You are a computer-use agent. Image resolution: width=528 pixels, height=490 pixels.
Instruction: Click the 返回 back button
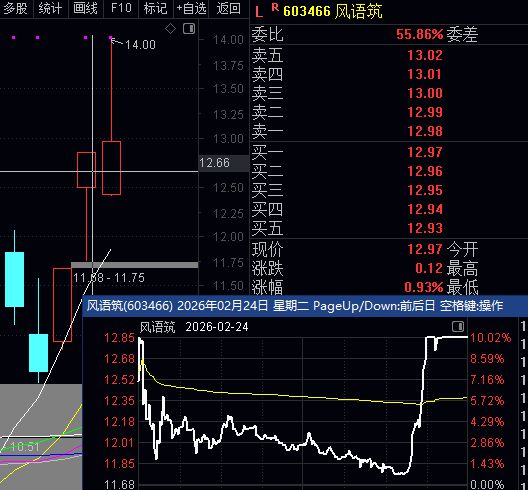229,8
